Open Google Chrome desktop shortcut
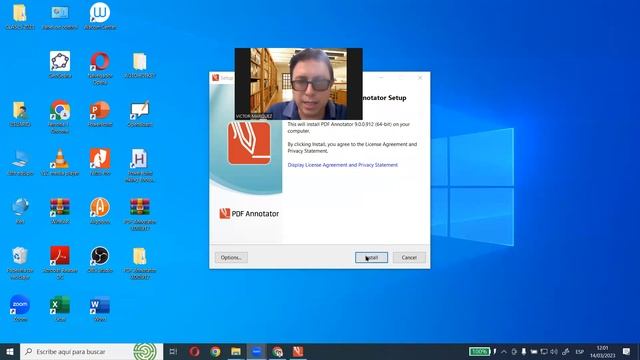Screen dimensions: 640x360 coord(60,116)
